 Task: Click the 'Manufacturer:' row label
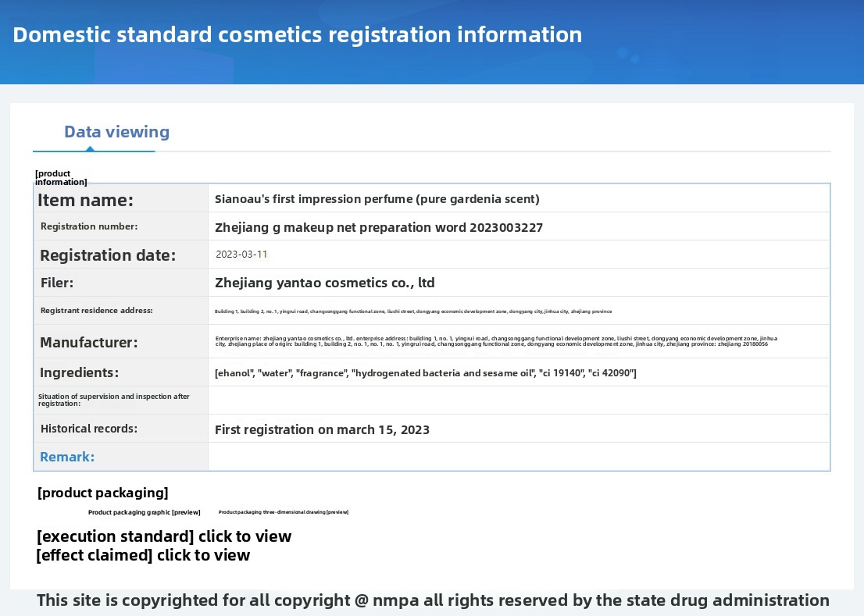tap(88, 342)
